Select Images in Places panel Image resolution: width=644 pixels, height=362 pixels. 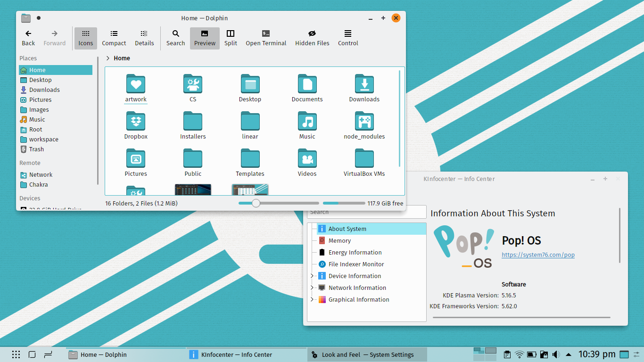click(x=56, y=109)
